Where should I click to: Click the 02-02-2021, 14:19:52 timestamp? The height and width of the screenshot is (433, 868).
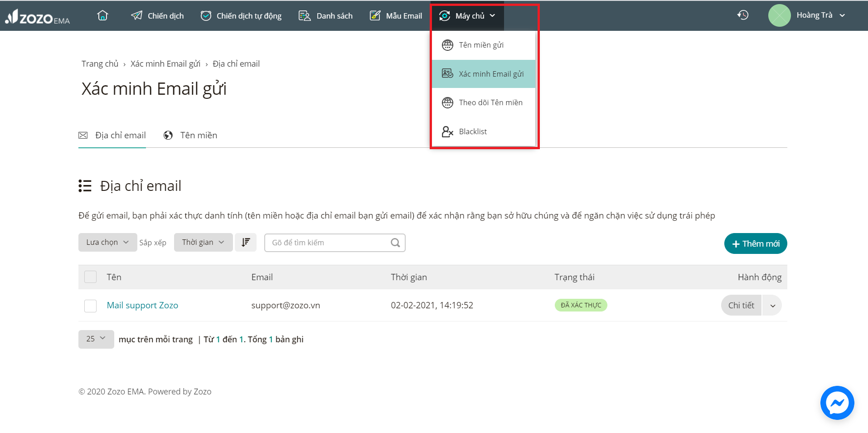(x=432, y=305)
